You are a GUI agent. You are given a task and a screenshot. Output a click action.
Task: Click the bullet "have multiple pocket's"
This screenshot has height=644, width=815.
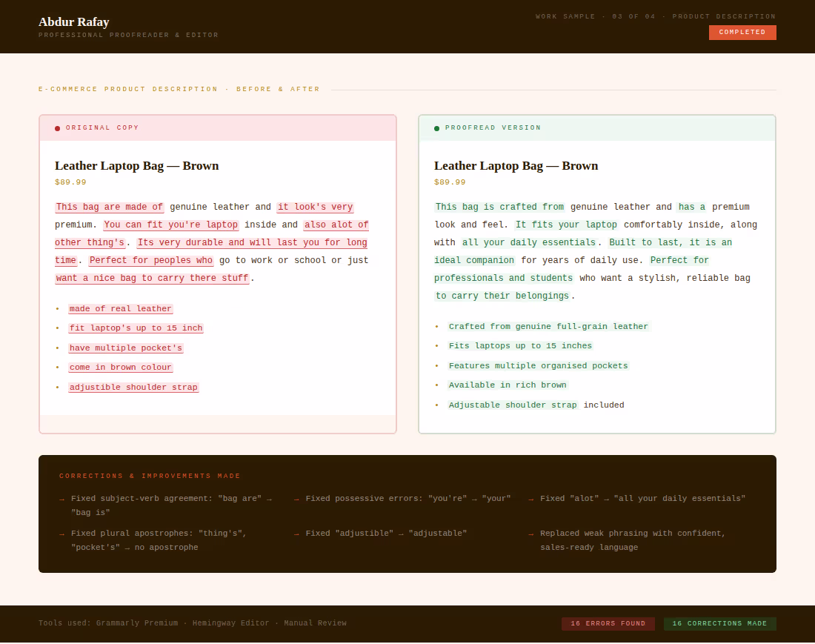tap(126, 348)
